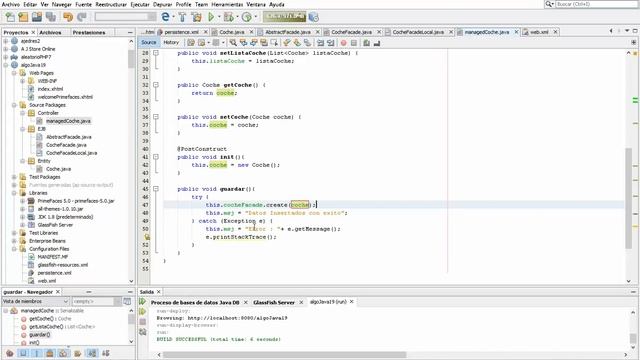Open the GlassFish Server output tab

(x=273, y=302)
